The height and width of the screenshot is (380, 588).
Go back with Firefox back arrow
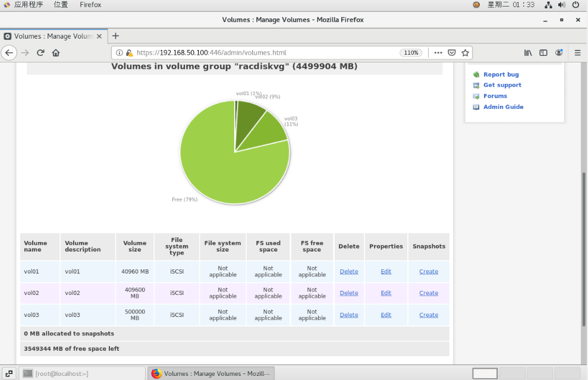(9, 53)
